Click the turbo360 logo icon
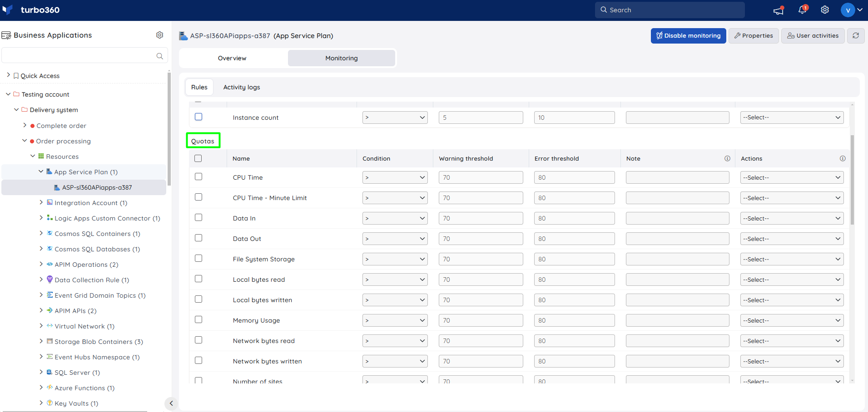 (8, 10)
